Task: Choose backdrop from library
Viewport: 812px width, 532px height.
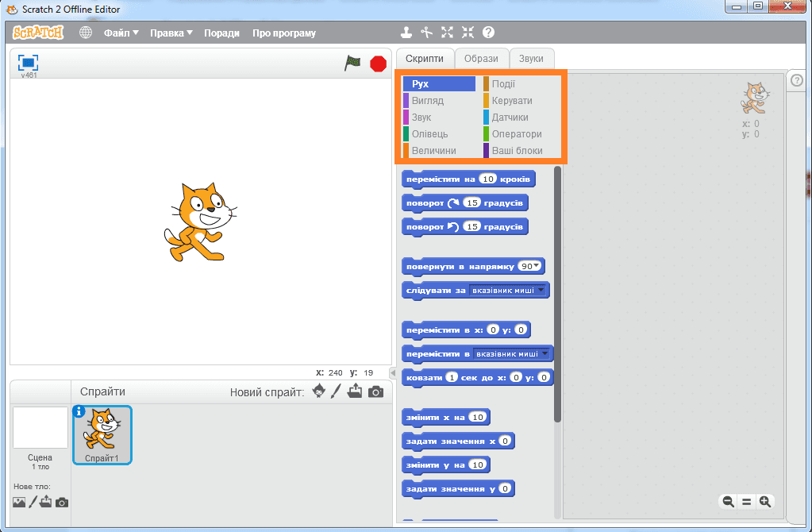Action: (x=18, y=502)
